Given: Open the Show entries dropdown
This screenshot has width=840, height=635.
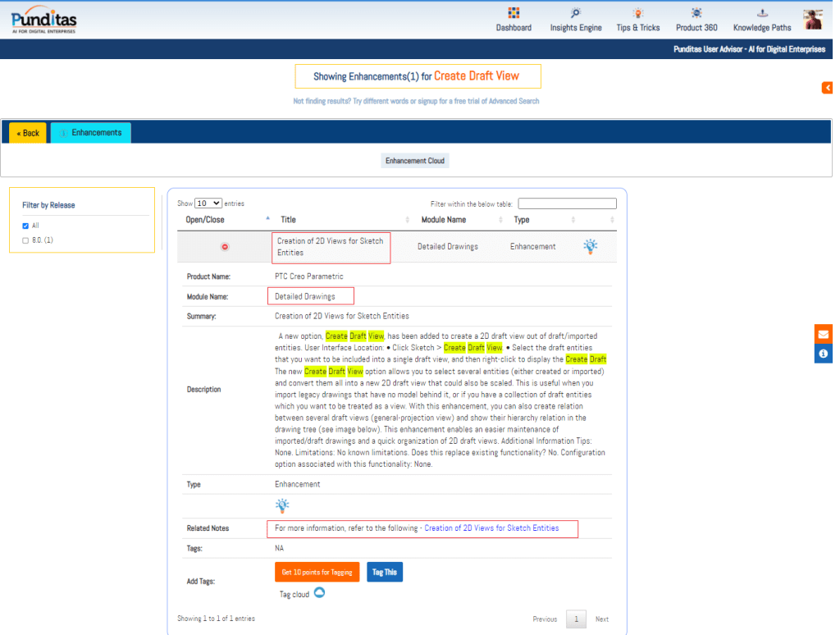Looking at the screenshot, I should coord(208,203).
